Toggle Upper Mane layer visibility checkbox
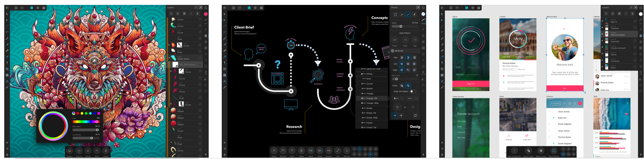Image resolution: width=644 pixels, height=159 pixels. pos(200,58)
